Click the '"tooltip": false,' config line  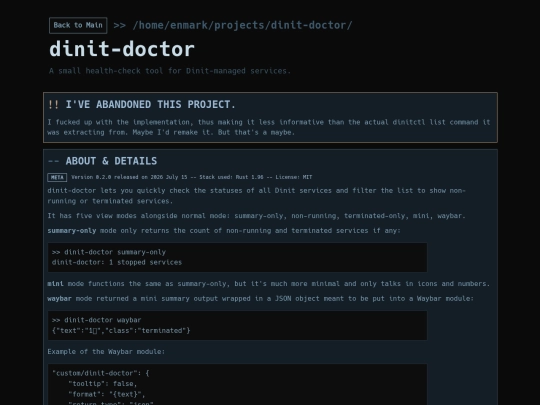click(103, 384)
